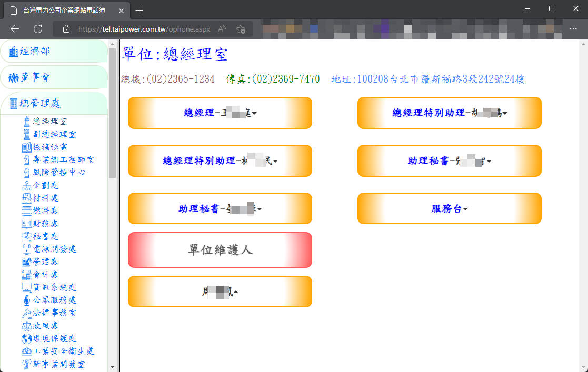
Task: Select 副總經理室 in the department tree
Action: pos(54,134)
